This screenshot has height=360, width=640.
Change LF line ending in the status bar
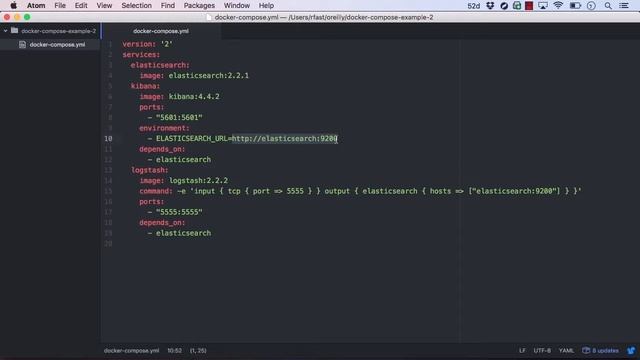coord(522,351)
